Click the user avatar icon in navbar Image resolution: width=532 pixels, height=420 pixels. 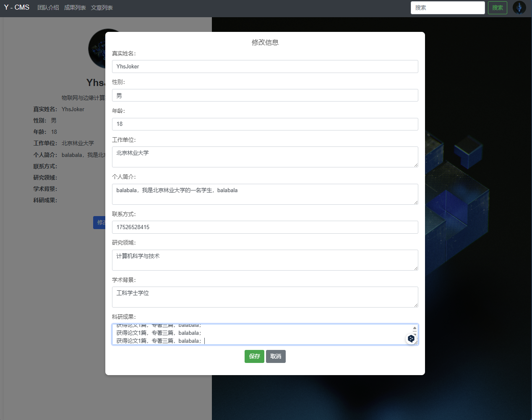pyautogui.click(x=519, y=8)
